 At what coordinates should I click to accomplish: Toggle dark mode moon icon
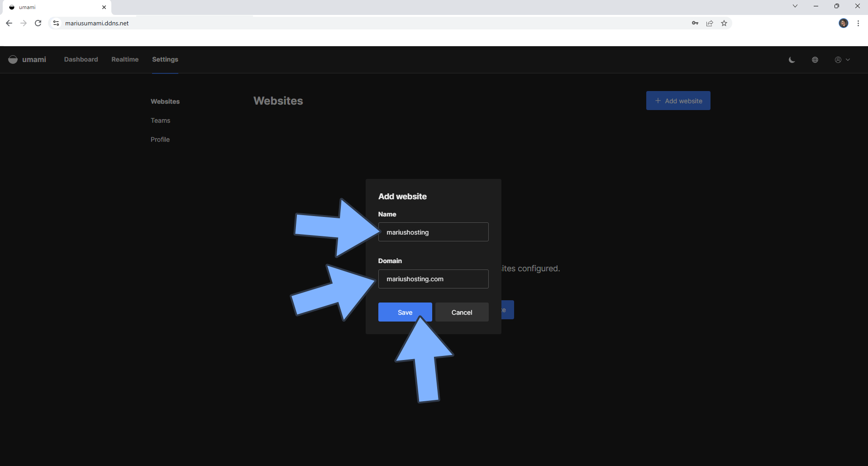pos(792,60)
